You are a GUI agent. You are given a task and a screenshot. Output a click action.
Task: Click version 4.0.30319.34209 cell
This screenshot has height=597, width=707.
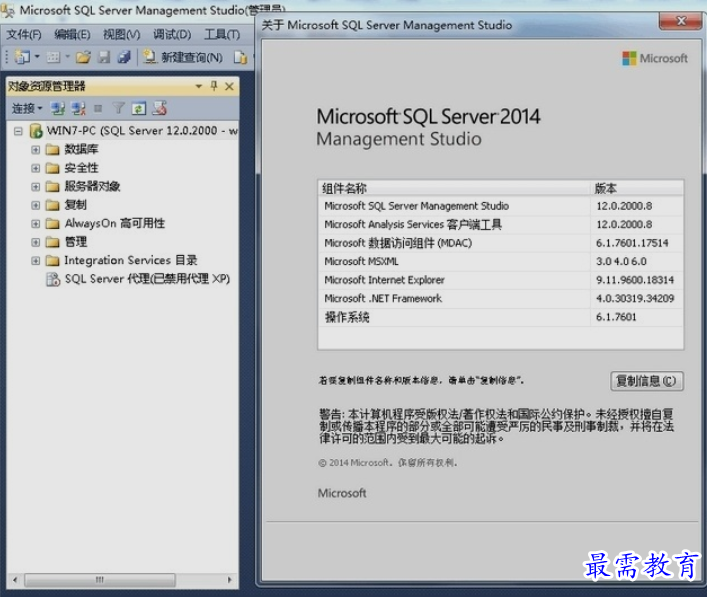click(635, 298)
